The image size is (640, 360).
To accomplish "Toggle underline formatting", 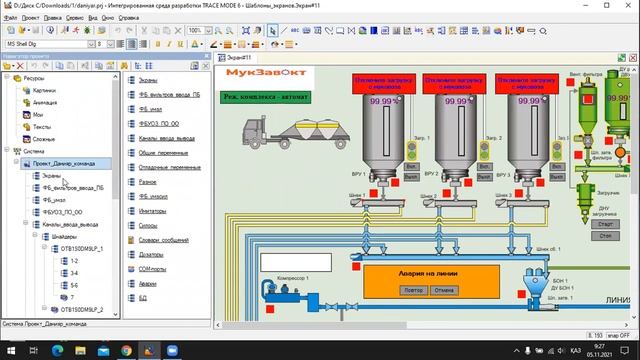I will pos(180,44).
